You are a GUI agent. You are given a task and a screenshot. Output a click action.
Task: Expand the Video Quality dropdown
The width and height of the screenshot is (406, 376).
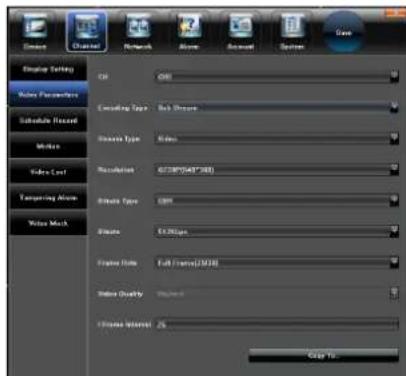click(394, 293)
